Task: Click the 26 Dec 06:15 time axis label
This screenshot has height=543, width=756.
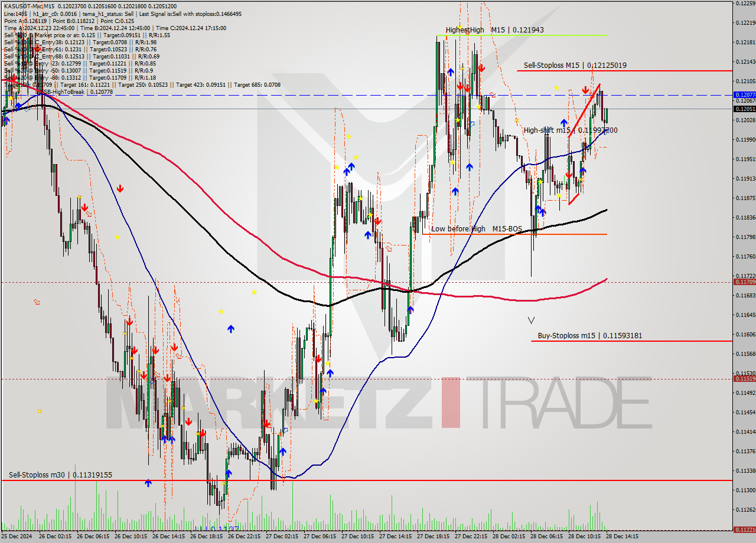Action: (x=94, y=538)
